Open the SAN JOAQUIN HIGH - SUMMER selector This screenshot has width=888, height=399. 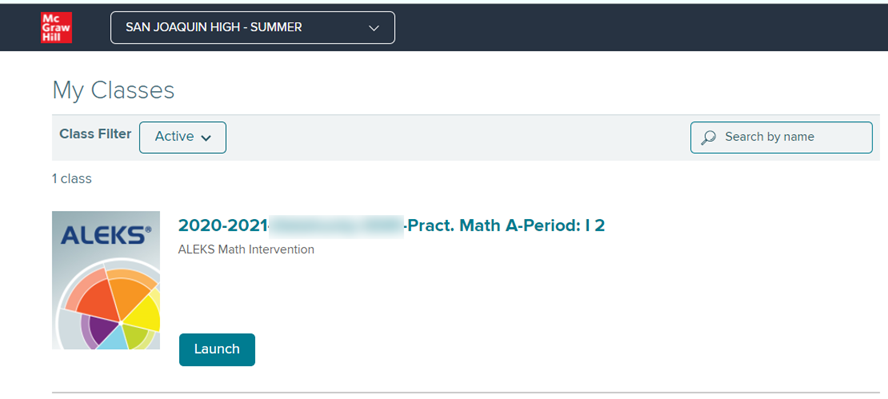point(253,27)
